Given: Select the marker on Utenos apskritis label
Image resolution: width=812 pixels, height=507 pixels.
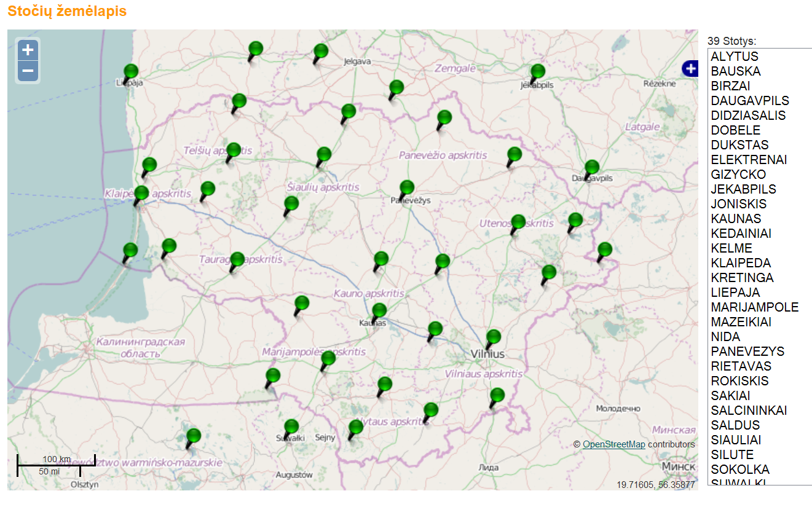Looking at the screenshot, I should click(517, 225).
